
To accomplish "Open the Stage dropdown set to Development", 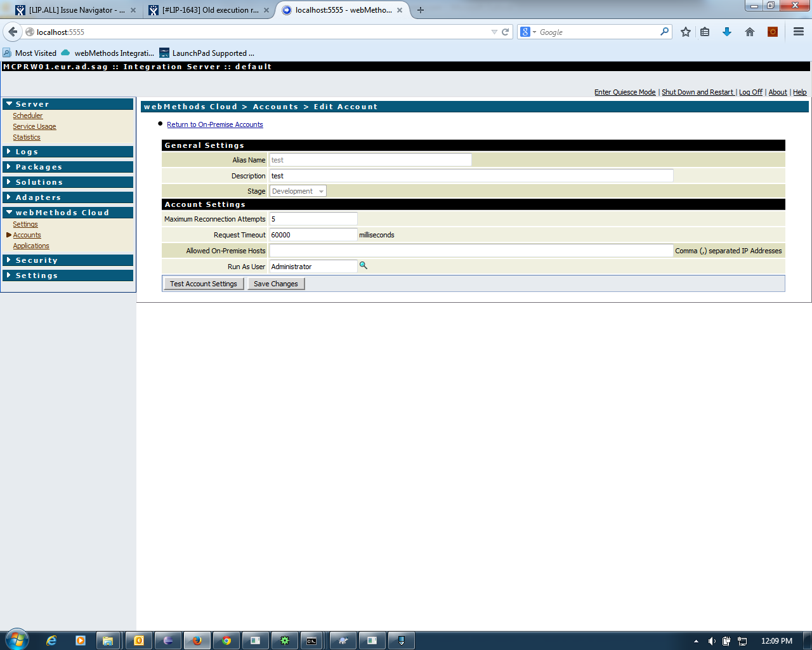I will (x=298, y=191).
